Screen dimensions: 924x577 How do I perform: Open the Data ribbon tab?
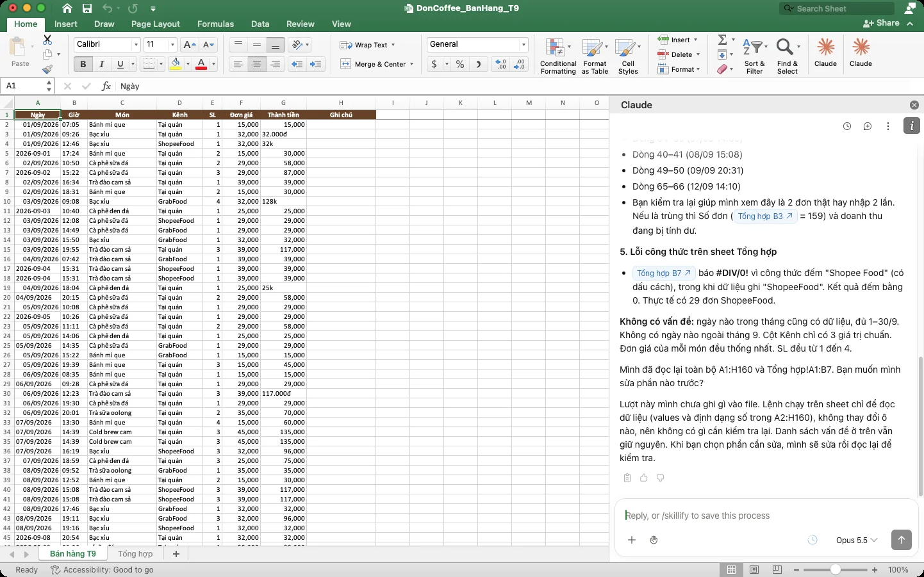click(260, 24)
